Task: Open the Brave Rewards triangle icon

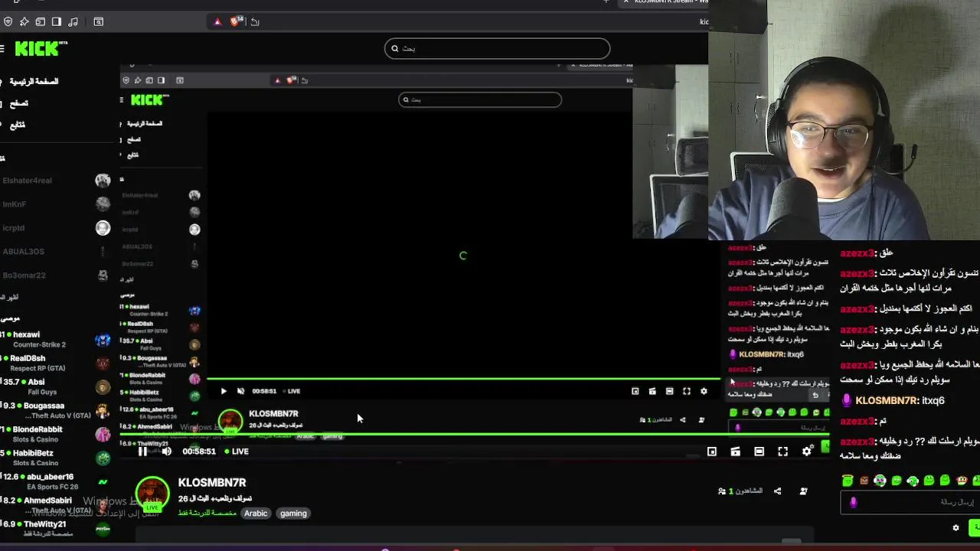Action: 217,21
